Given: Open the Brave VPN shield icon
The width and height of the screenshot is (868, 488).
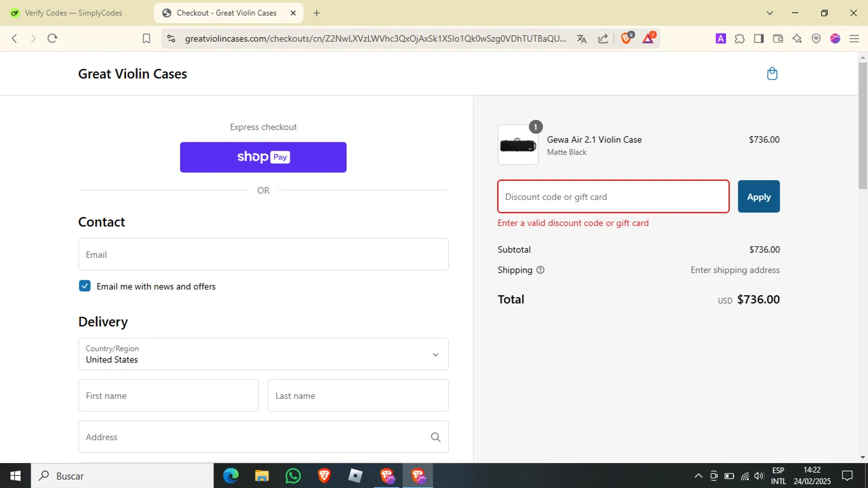Looking at the screenshot, I should click(x=816, y=39).
